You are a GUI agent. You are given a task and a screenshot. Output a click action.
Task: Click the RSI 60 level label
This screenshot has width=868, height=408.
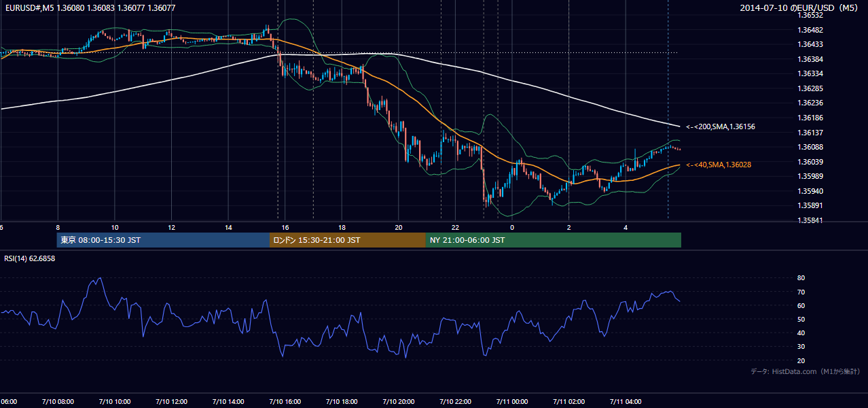click(x=801, y=305)
